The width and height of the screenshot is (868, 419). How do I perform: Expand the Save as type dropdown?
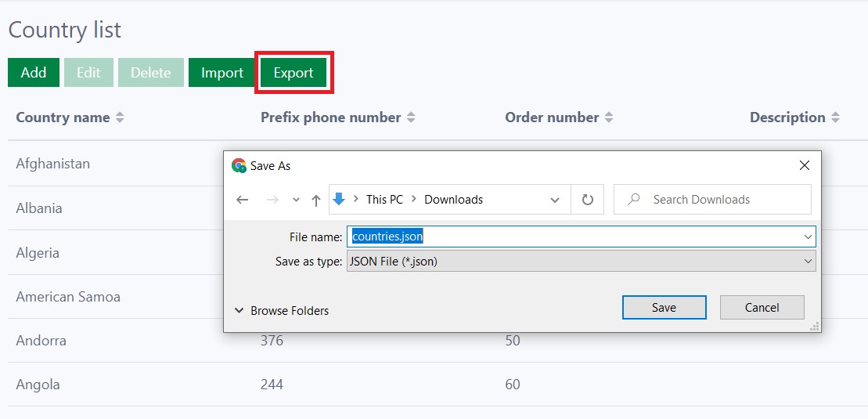click(x=808, y=262)
